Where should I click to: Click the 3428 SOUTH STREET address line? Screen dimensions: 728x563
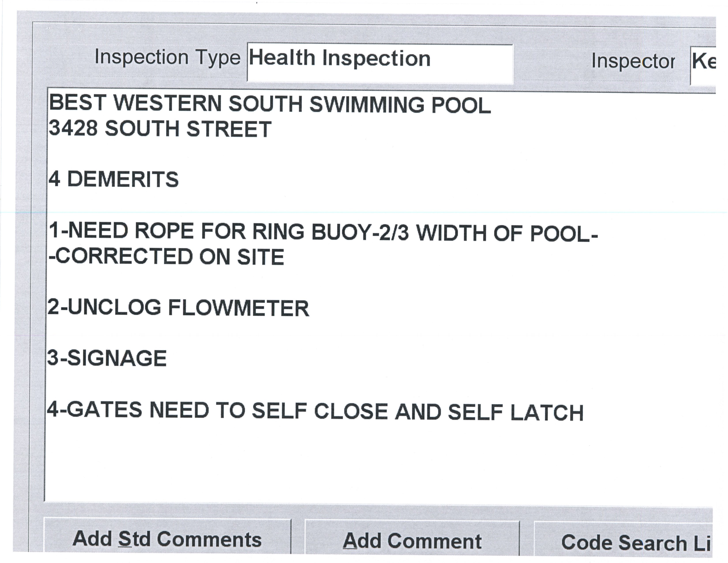160,129
